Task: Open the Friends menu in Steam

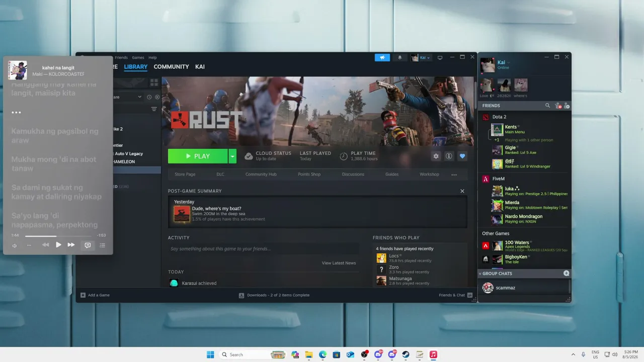Action: 121,57
